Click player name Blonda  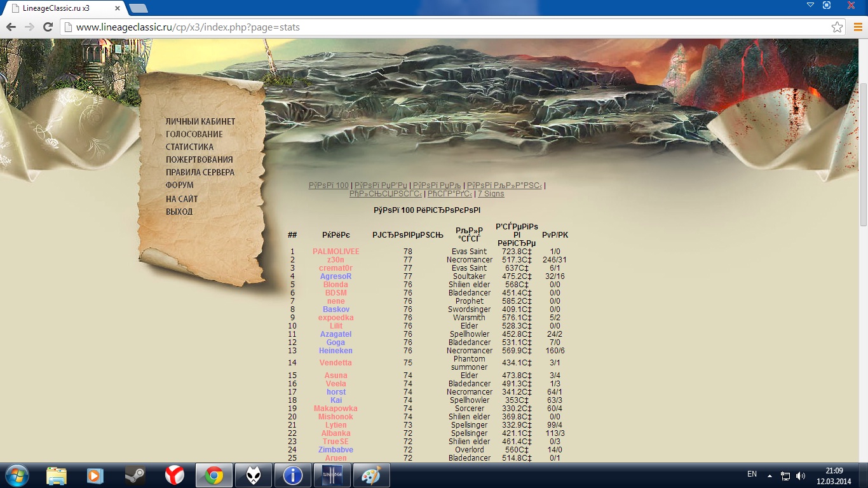(x=336, y=285)
